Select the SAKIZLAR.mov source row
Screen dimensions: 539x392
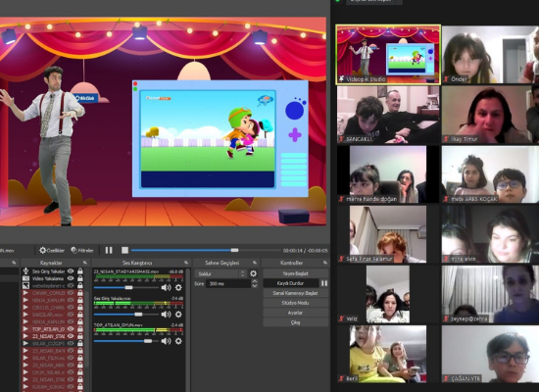[53, 315]
